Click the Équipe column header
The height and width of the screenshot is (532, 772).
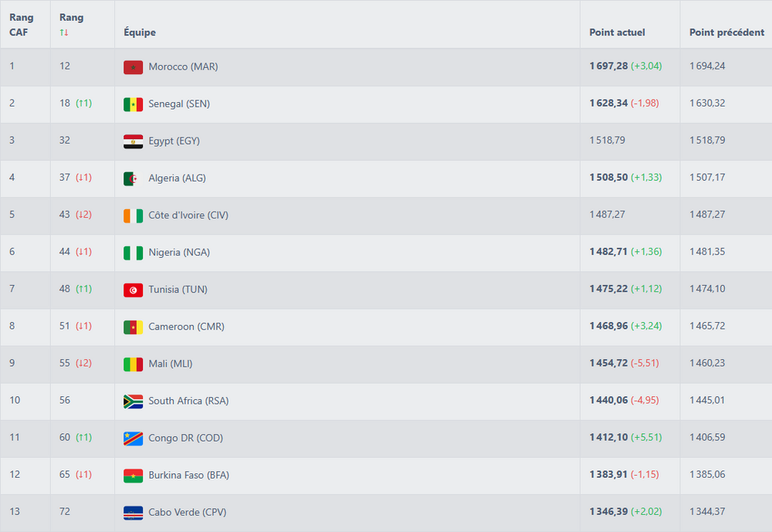coord(140,32)
